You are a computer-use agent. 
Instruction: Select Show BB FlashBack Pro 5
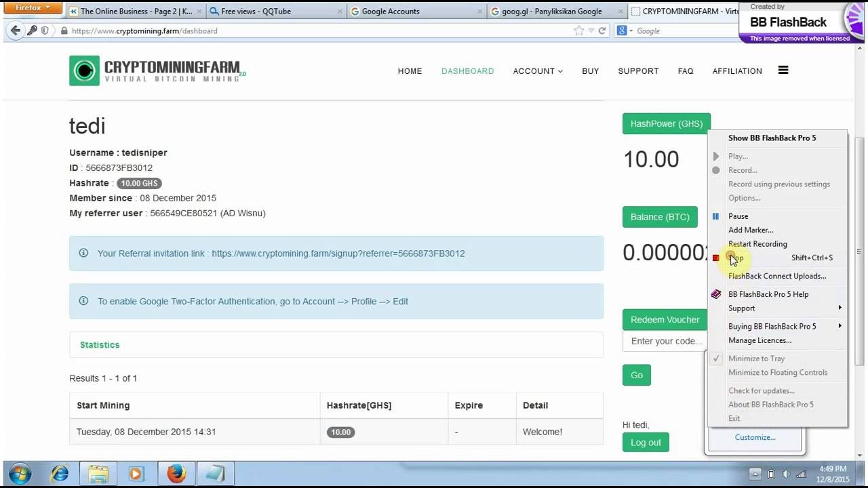coord(772,138)
